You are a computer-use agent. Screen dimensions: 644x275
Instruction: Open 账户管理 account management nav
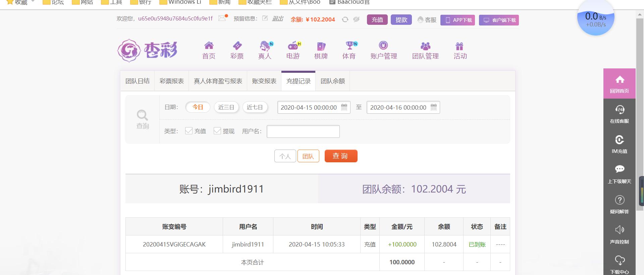click(x=384, y=51)
